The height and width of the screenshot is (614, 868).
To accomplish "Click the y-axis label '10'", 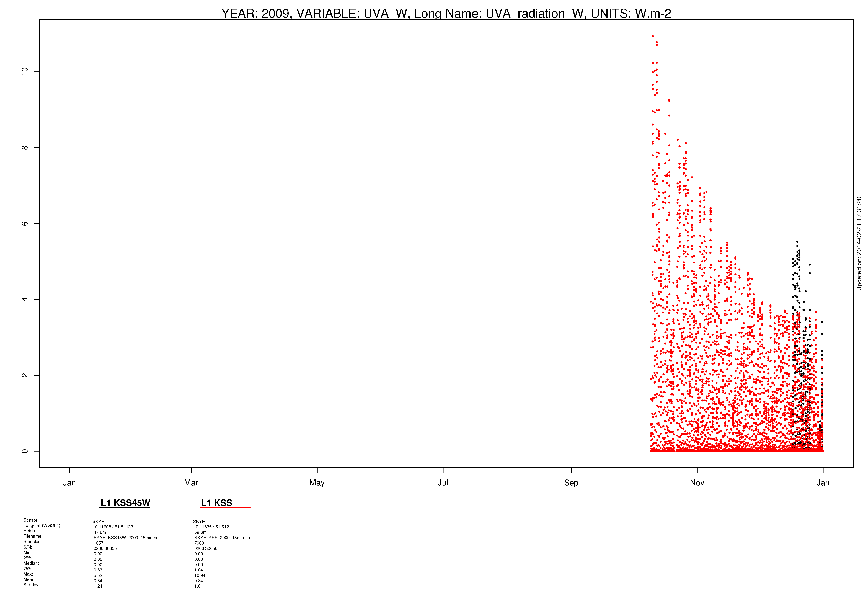I will tap(25, 71).
